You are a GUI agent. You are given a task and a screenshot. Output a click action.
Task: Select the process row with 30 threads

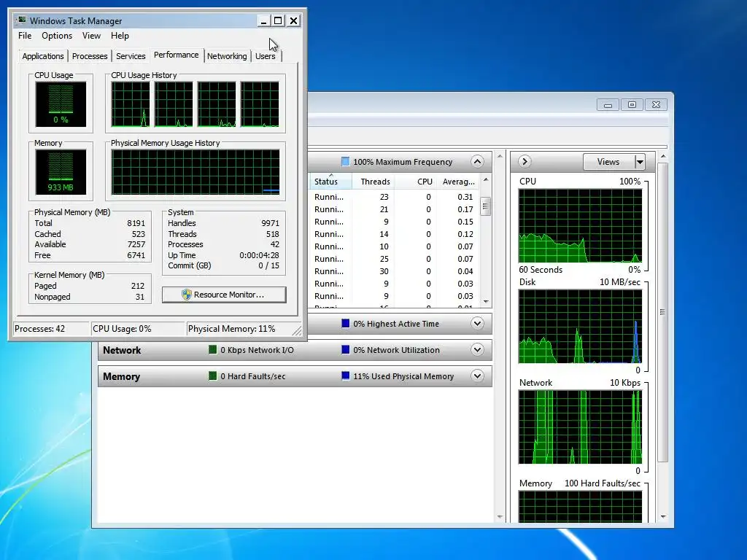(x=394, y=271)
